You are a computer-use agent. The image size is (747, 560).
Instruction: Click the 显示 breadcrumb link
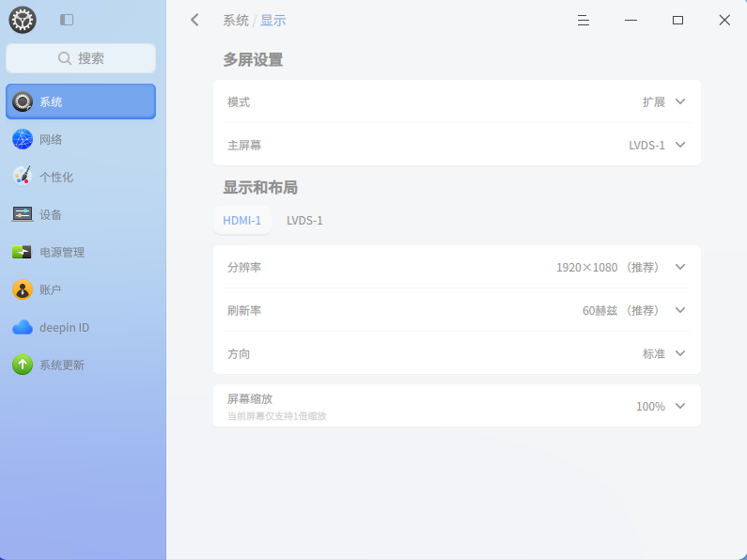273,21
